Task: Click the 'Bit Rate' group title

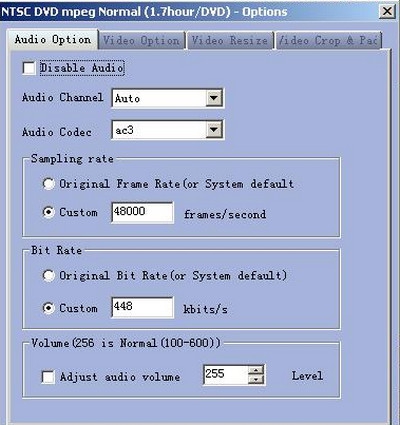Action: tap(56, 250)
